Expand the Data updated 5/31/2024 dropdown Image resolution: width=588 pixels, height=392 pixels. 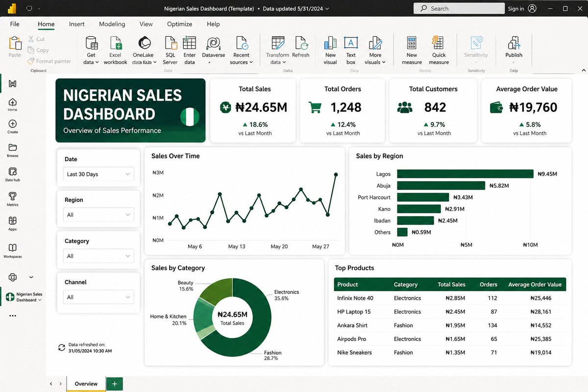click(327, 9)
